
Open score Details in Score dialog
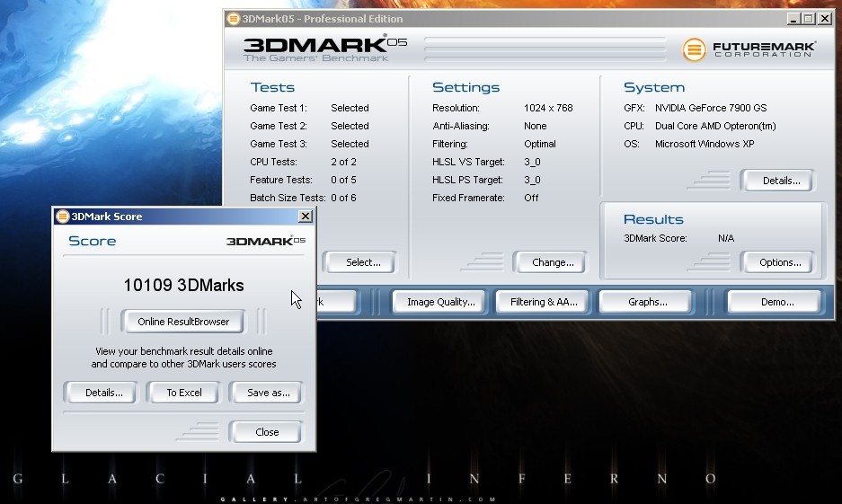(x=103, y=393)
